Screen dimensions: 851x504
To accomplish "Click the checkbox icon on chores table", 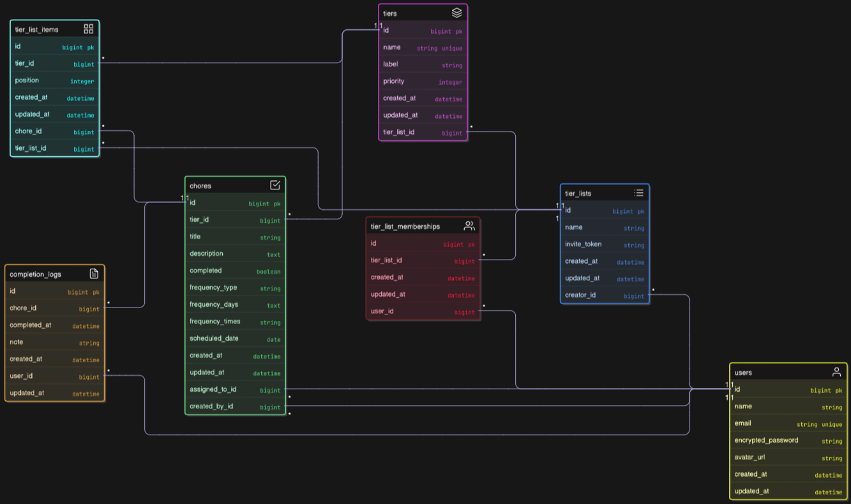I will tap(275, 185).
